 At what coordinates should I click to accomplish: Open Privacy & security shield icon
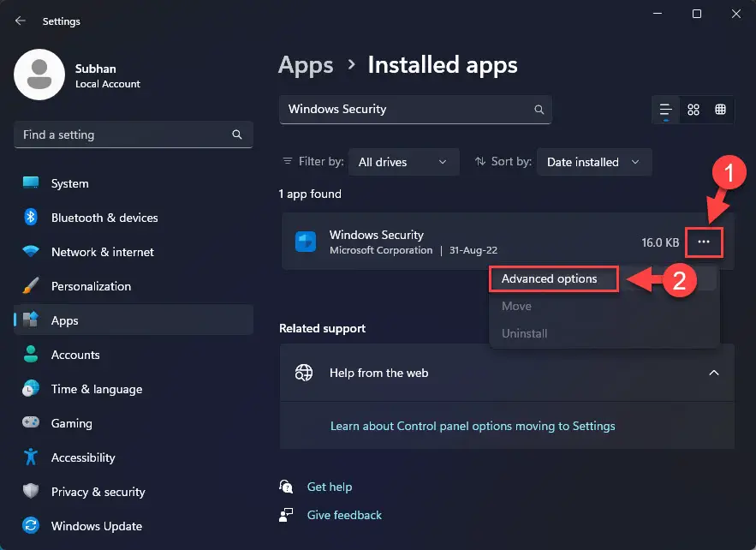pos(31,491)
